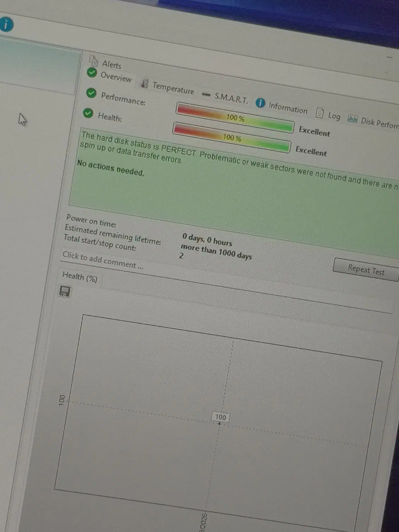Click 'Excellent' beside the Health bar
The image size is (399, 532).
[x=311, y=151]
